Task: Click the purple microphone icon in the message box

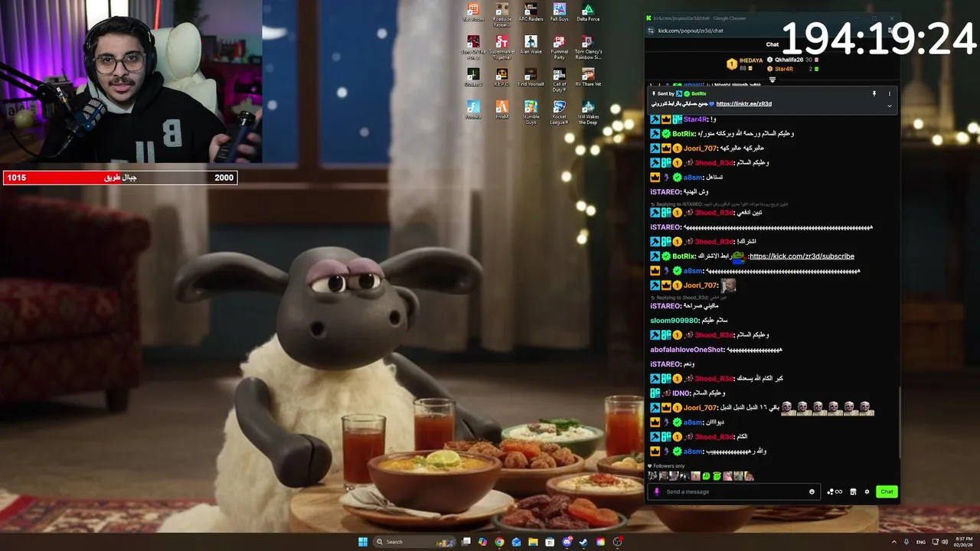Action: [x=657, y=491]
